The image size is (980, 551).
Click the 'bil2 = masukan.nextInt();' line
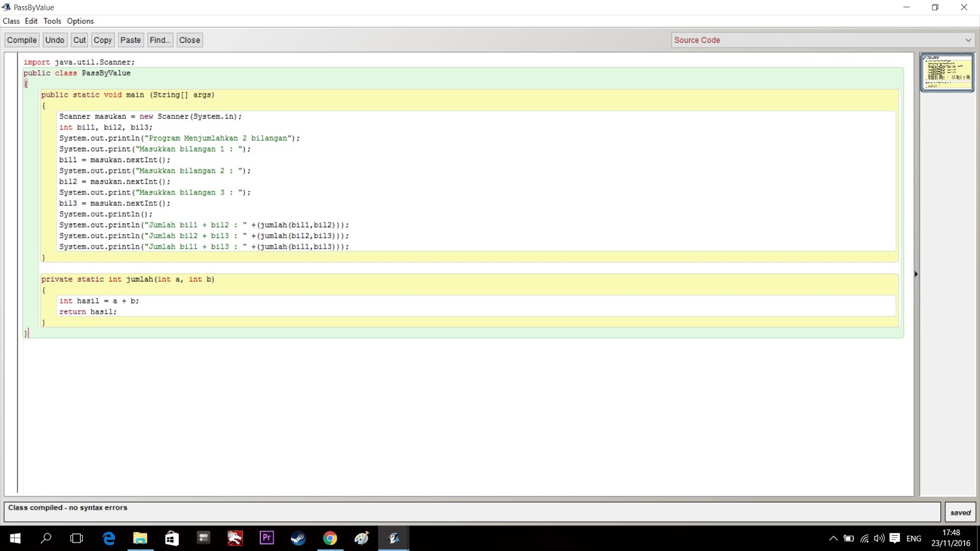pos(115,182)
